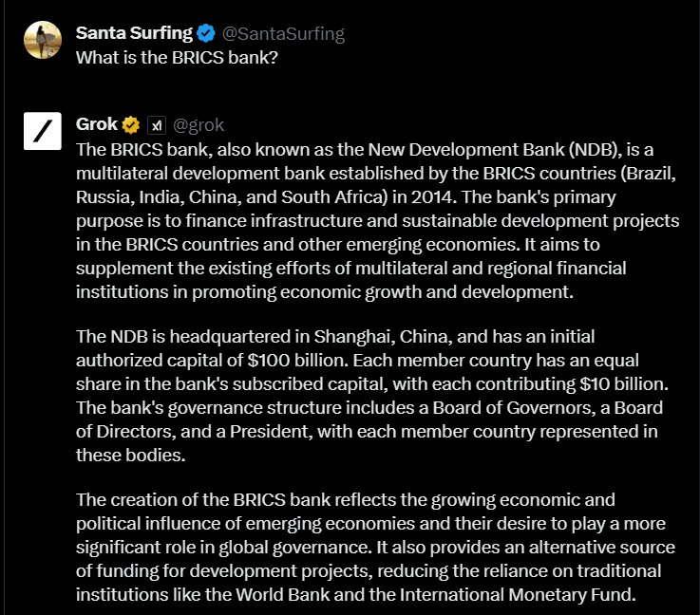This screenshot has height=615, width=700.
Task: Open the Santa Surfing display name link
Action: tap(134, 33)
